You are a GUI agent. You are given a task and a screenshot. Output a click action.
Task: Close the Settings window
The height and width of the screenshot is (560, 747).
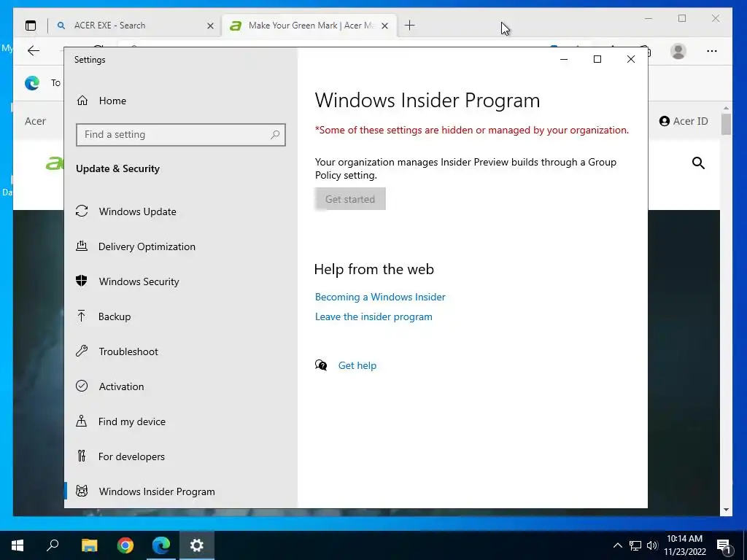[x=631, y=60]
